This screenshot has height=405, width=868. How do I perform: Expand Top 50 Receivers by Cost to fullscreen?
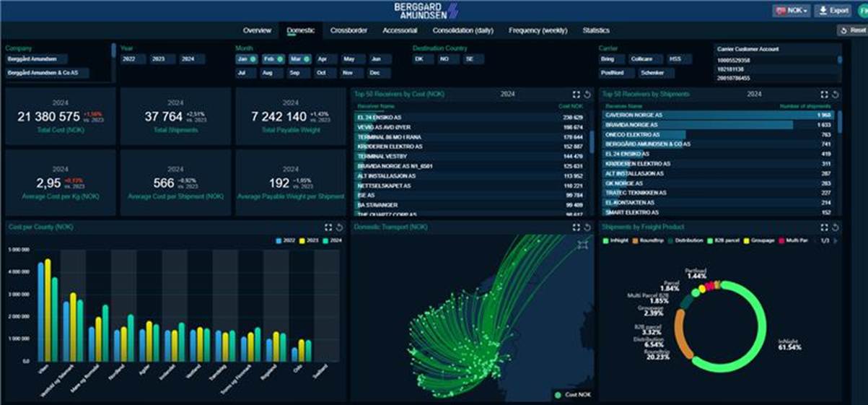(575, 95)
